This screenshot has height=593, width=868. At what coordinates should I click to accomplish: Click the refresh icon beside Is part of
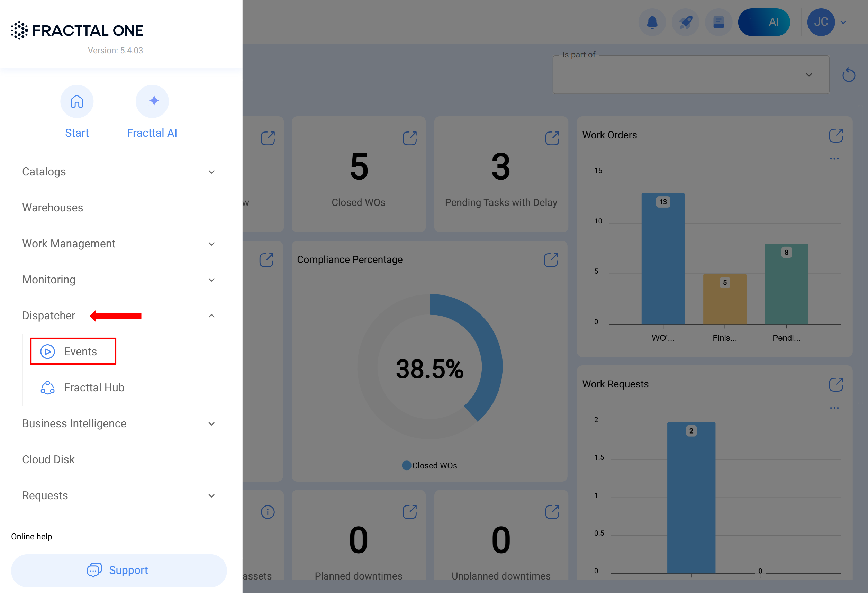coord(849,75)
